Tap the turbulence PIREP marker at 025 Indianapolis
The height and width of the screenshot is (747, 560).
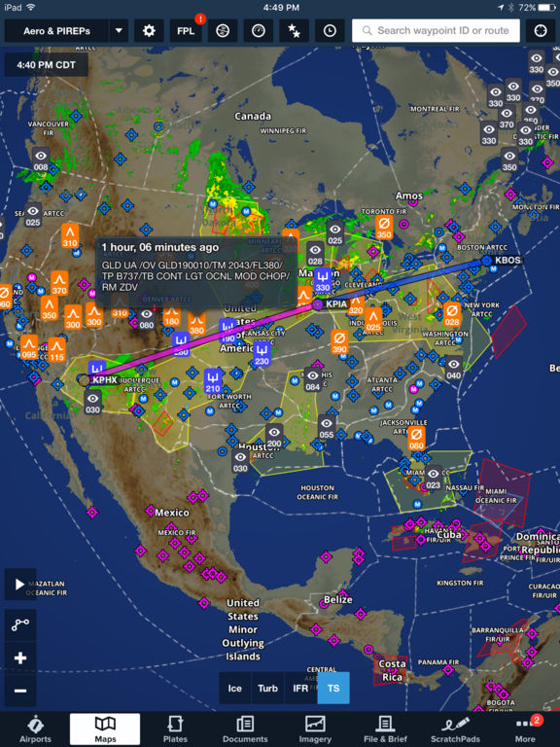[x=373, y=320]
